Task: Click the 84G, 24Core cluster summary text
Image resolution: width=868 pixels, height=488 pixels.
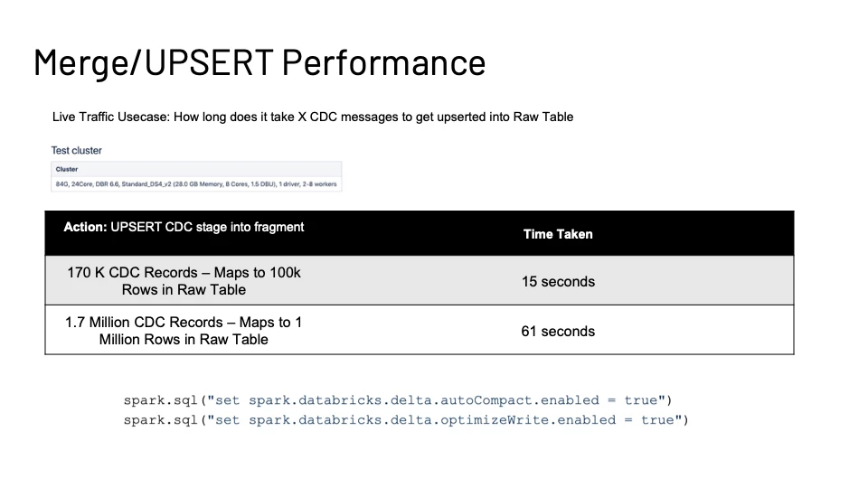Action: (x=73, y=184)
